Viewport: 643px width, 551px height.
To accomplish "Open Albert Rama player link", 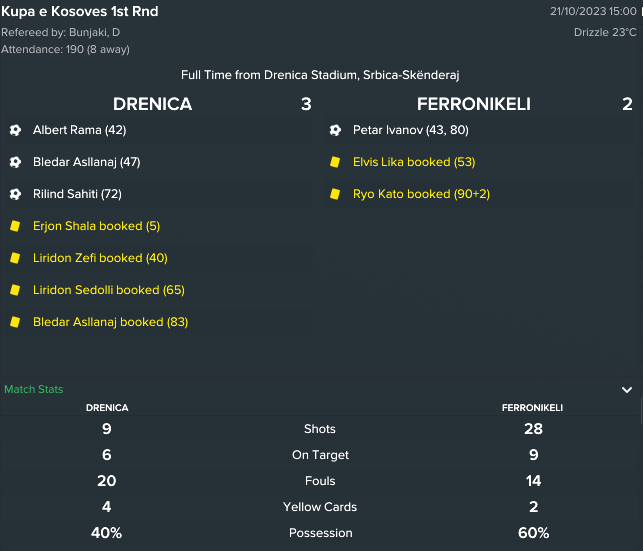I will [x=67, y=130].
